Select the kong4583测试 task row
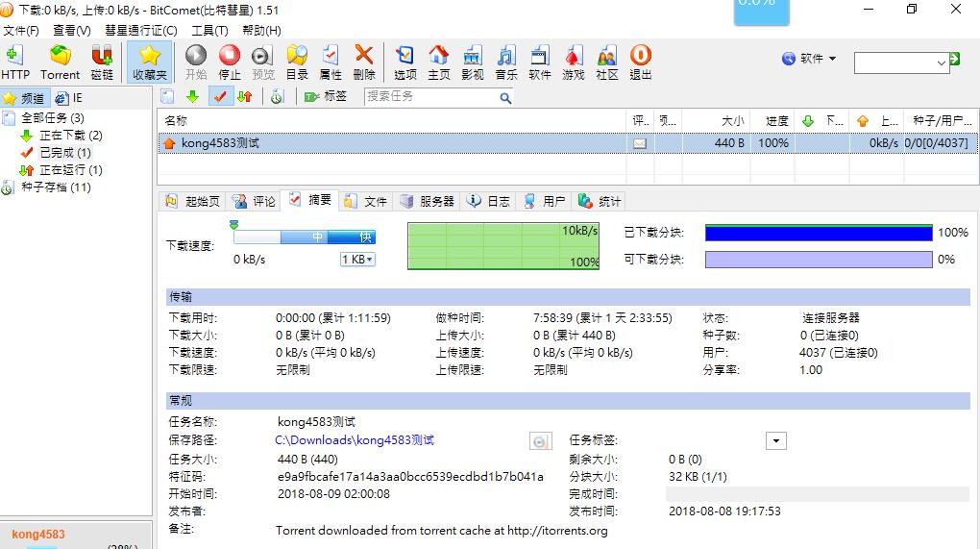This screenshot has width=980, height=549. click(x=568, y=143)
